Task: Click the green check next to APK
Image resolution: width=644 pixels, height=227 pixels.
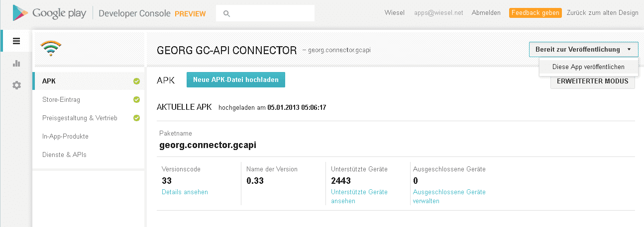Action: tap(137, 81)
